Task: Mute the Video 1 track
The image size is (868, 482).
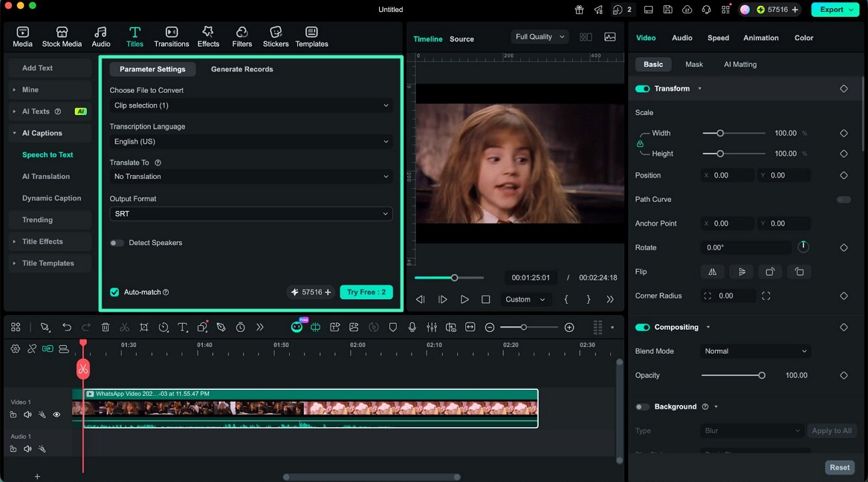Action: tap(27, 415)
